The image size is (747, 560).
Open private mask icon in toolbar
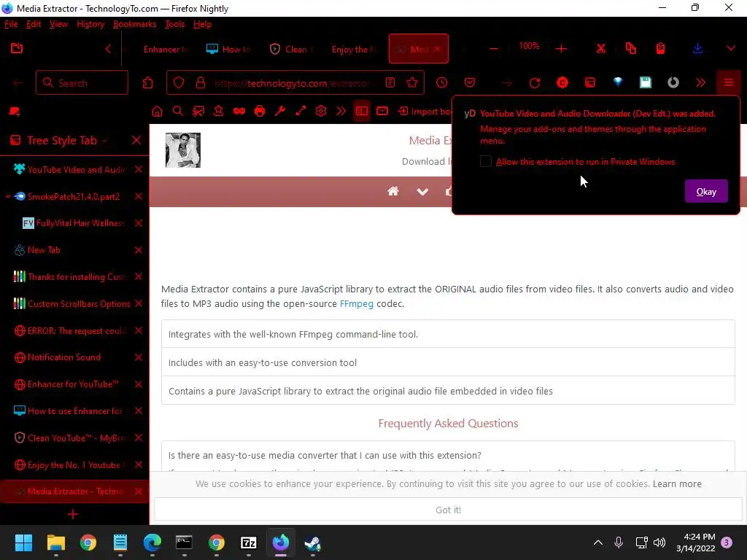pos(239,112)
